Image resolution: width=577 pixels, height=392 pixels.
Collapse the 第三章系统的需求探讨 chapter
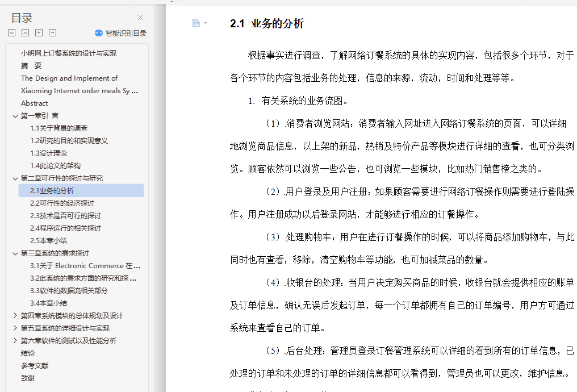(x=15, y=253)
